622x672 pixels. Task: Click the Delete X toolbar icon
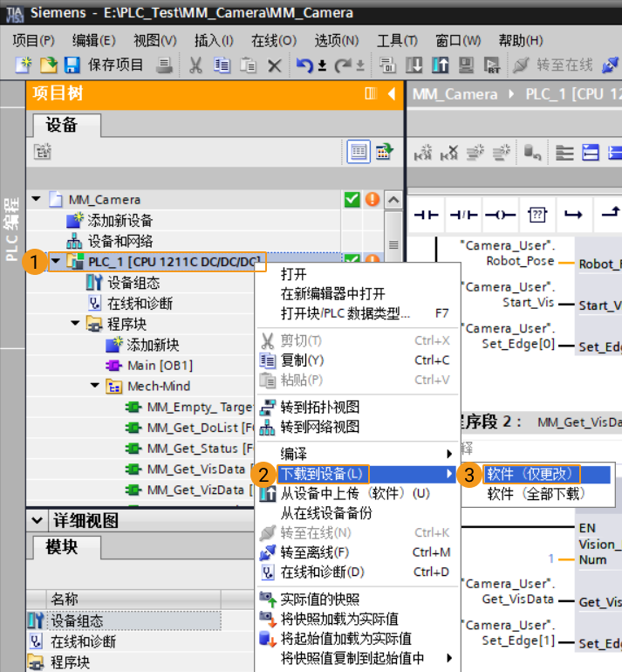tap(274, 66)
